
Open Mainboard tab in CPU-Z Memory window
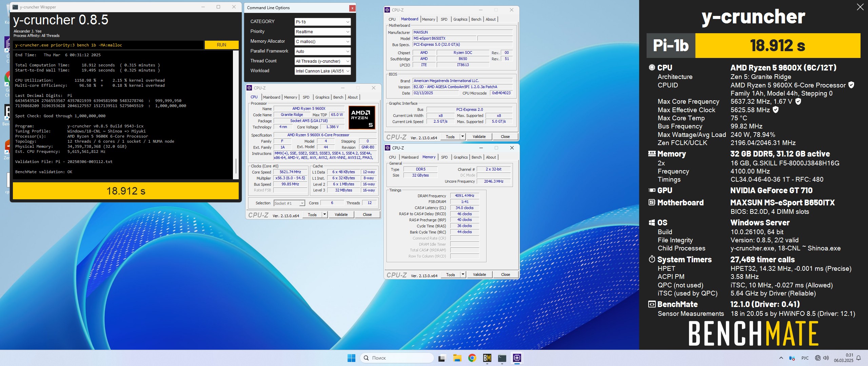tap(410, 157)
